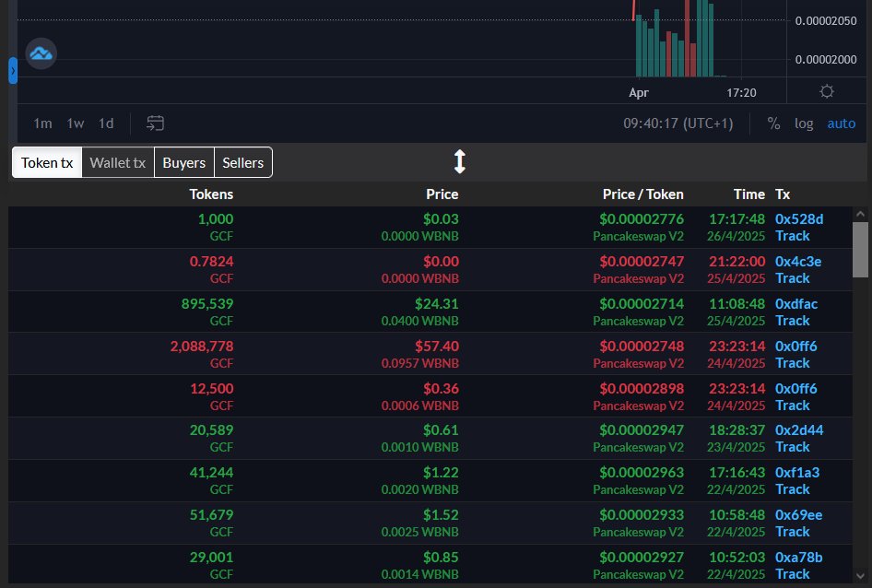The width and height of the screenshot is (872, 588).
Task: Switch to the Buyers tab
Action: [x=184, y=162]
